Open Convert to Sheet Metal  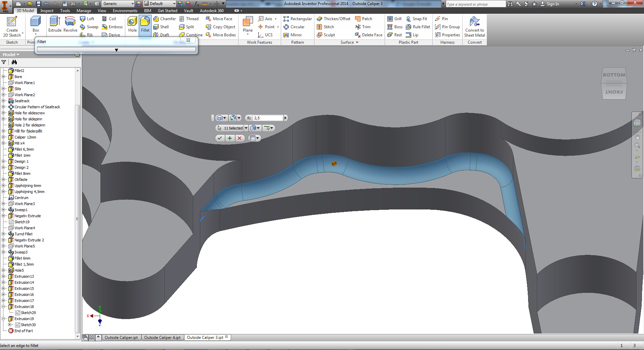pos(474,27)
